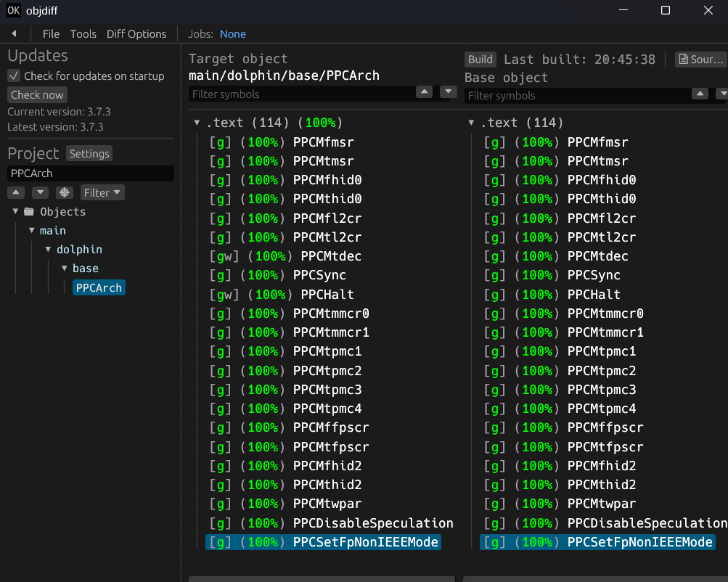
Task: Collapse the dolphin folder node
Action: [x=48, y=249]
